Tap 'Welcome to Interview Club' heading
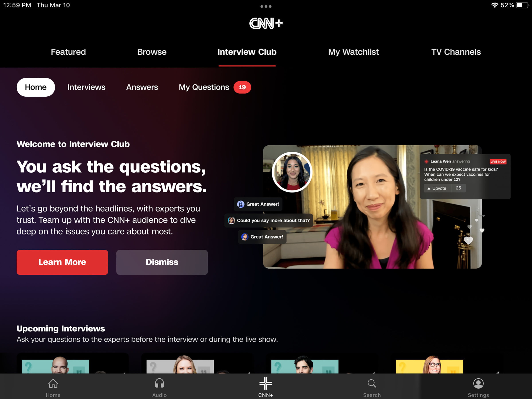The width and height of the screenshot is (532, 399). point(73,144)
